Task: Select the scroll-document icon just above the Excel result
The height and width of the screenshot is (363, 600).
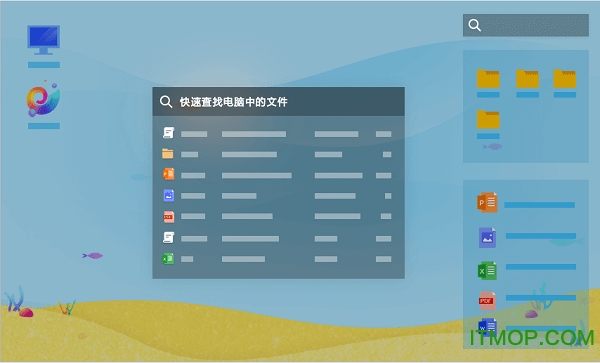Action: (x=168, y=238)
